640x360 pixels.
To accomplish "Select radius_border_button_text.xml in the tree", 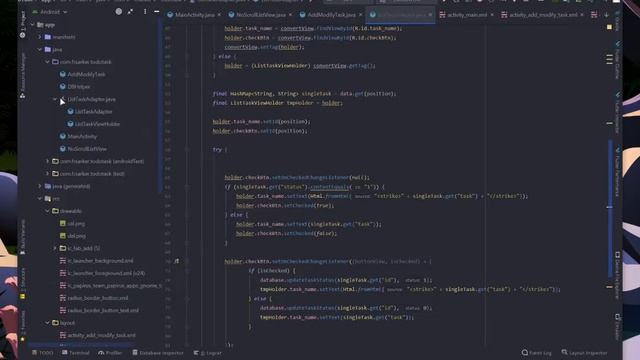I will point(99,310).
